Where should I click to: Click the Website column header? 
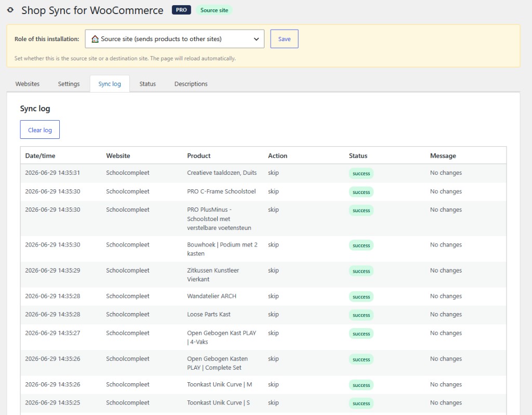(x=118, y=155)
